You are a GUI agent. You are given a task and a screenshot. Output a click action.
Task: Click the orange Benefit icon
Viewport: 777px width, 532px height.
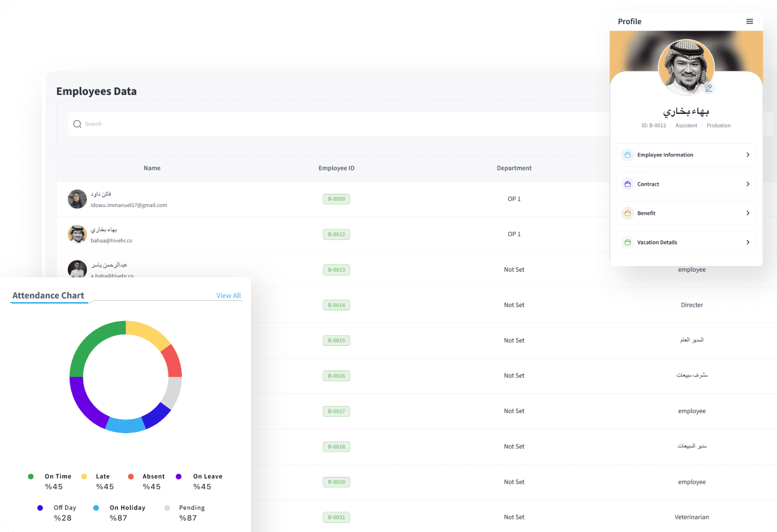(627, 213)
